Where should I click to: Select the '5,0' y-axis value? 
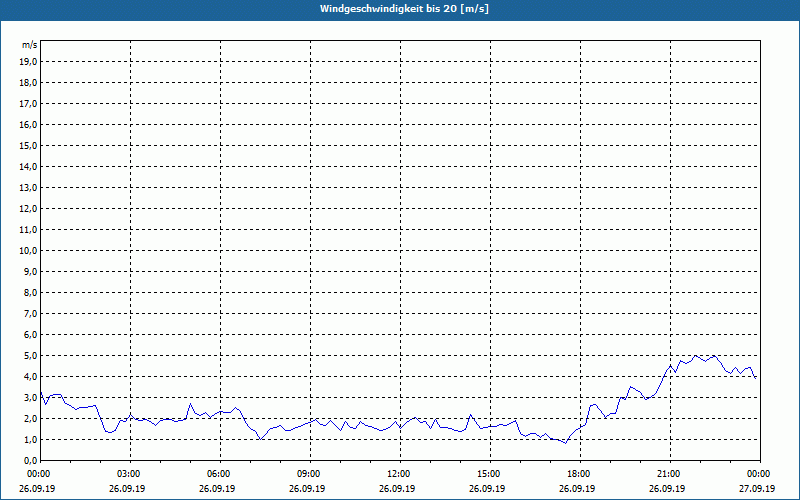(x=30, y=356)
